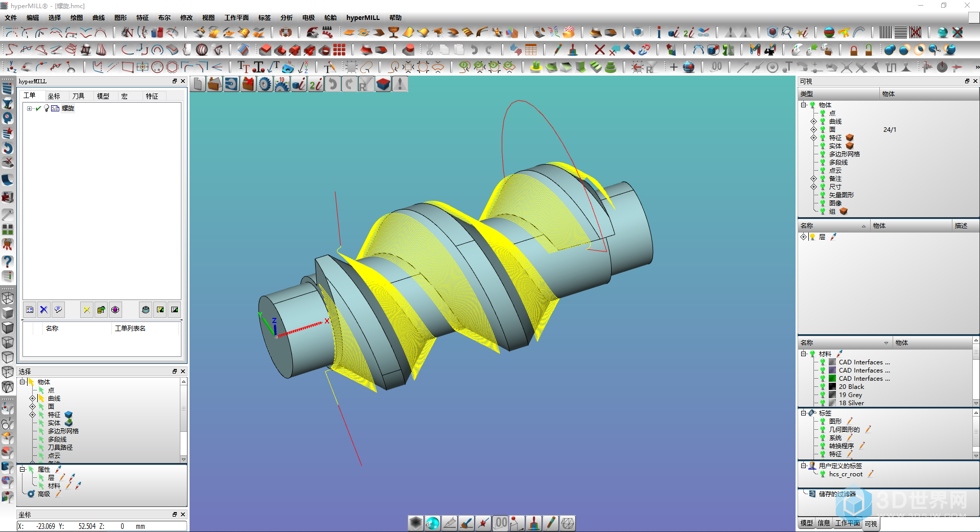
Task: Switch to the 宏 tab
Action: click(124, 96)
